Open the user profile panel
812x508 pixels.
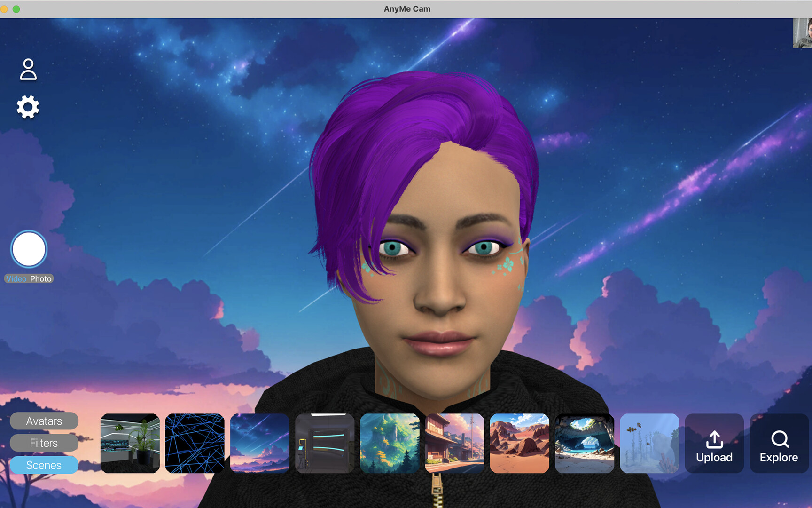pos(28,70)
